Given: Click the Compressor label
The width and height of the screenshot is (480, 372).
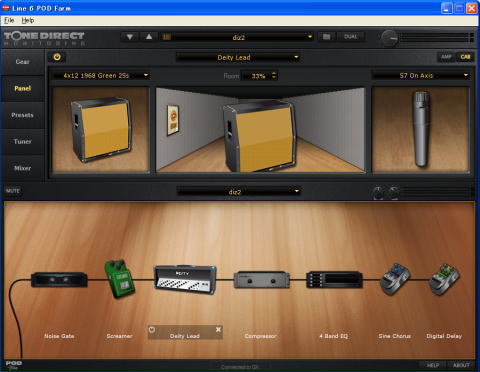Looking at the screenshot, I should click(261, 336).
